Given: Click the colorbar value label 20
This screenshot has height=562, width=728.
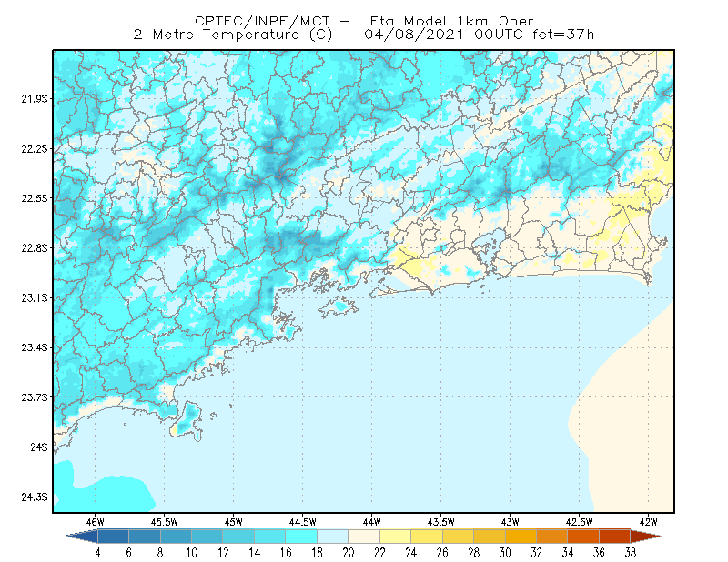Looking at the screenshot, I should pos(349,553).
